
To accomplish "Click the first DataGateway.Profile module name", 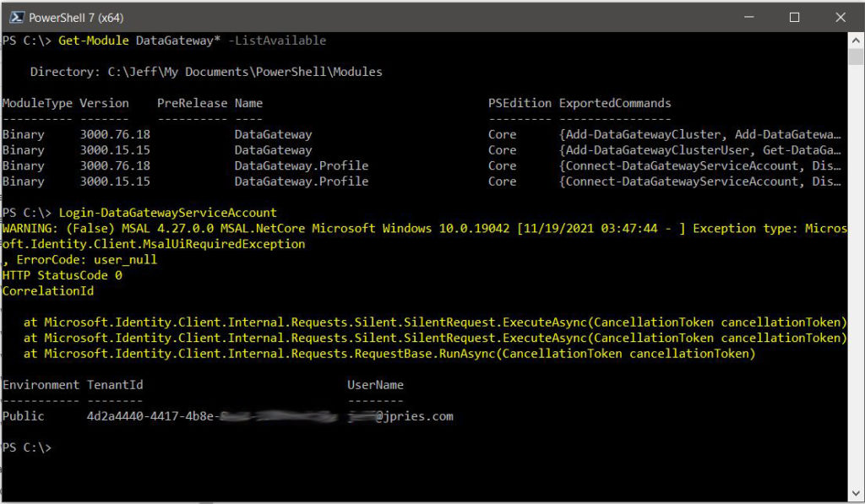I will pyautogui.click(x=301, y=165).
